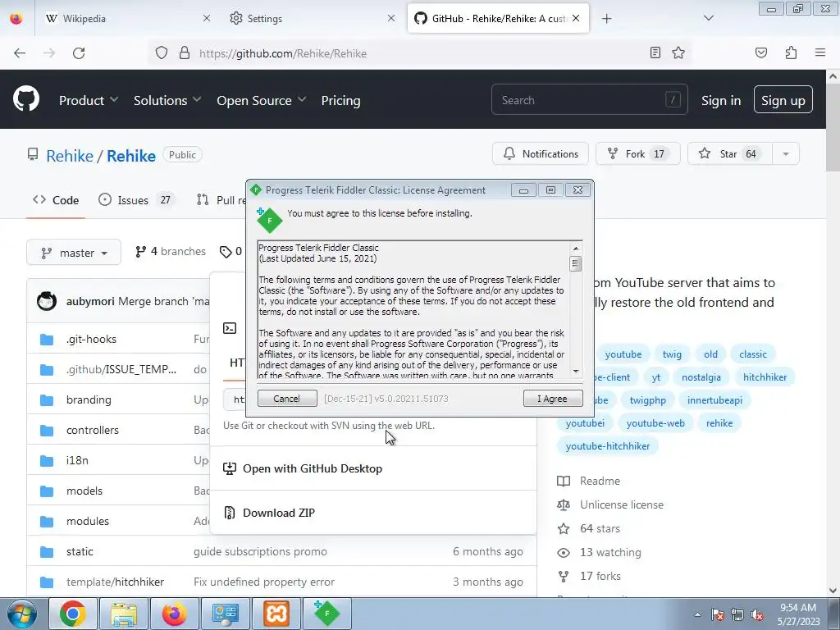
Task: Click the tracking protection shield icon
Action: click(162, 52)
